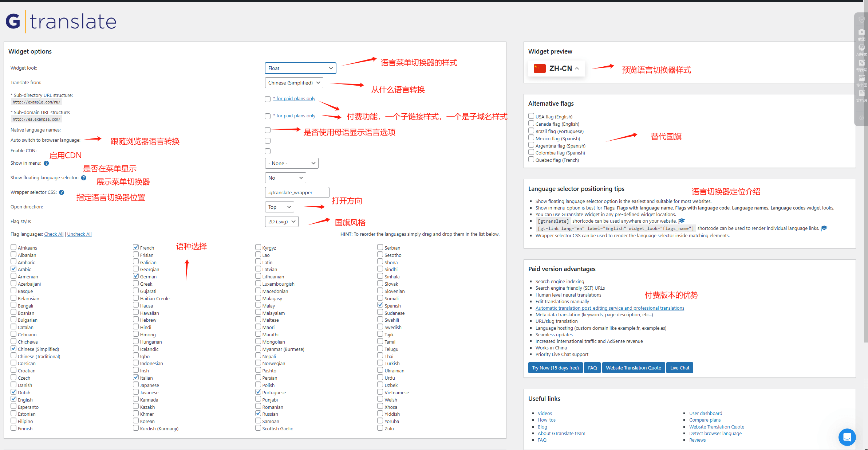868x450 pixels.
Task: Click sub-domain 'for paid plans only' link
Action: click(294, 116)
